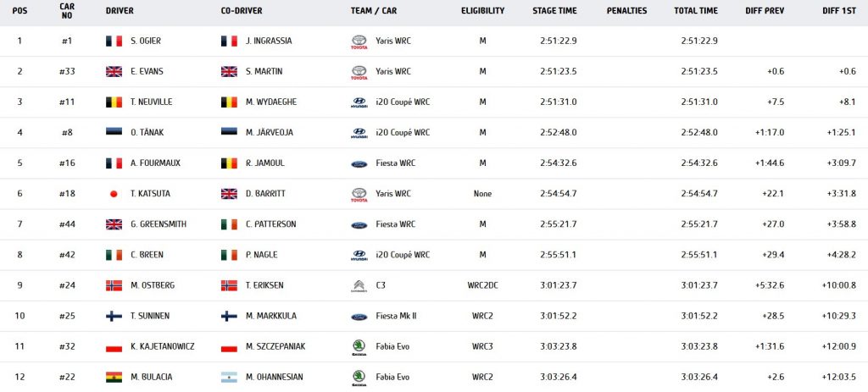
Task: Click the Estonian flag next to O. Tänak
Action: (114, 133)
